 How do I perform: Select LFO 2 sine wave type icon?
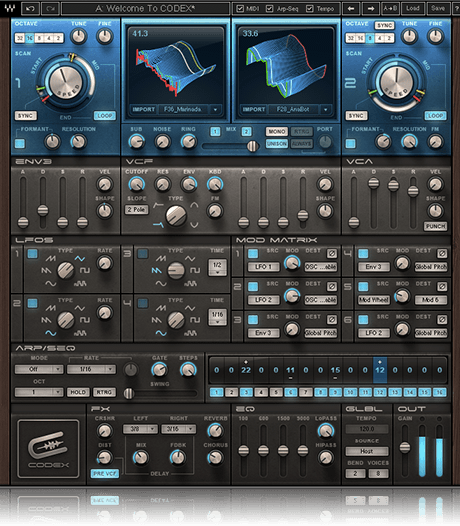point(51,333)
